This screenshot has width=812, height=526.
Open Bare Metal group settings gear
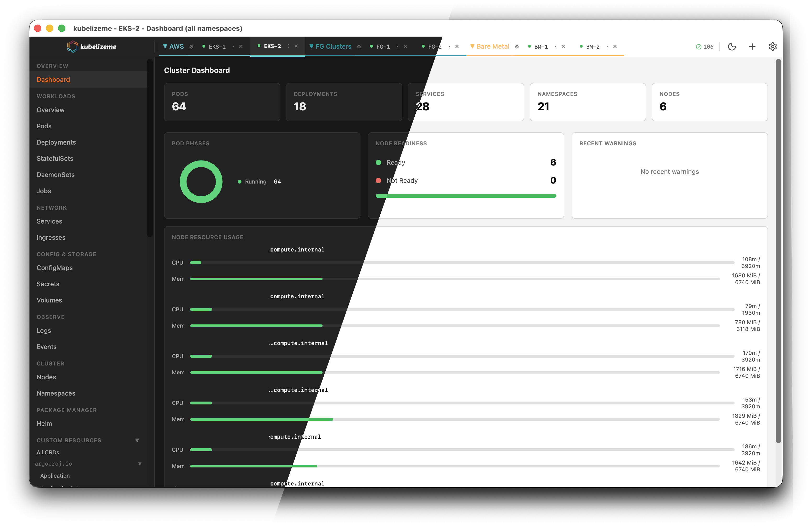click(517, 47)
